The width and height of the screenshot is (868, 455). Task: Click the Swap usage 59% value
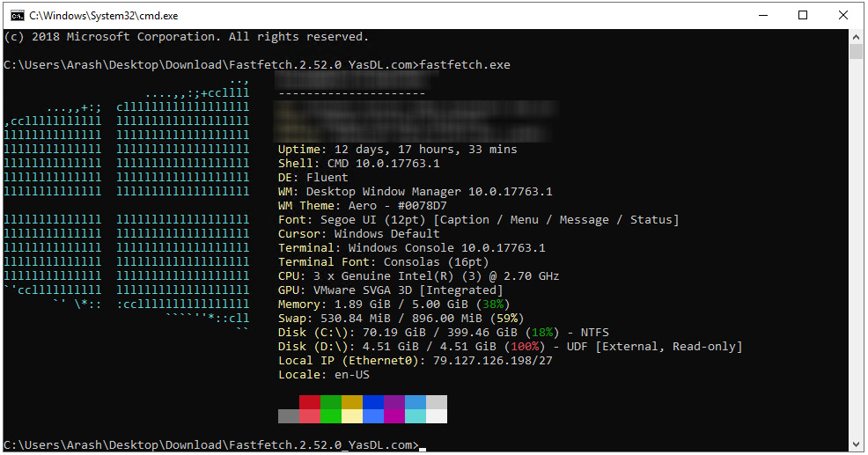(x=506, y=319)
